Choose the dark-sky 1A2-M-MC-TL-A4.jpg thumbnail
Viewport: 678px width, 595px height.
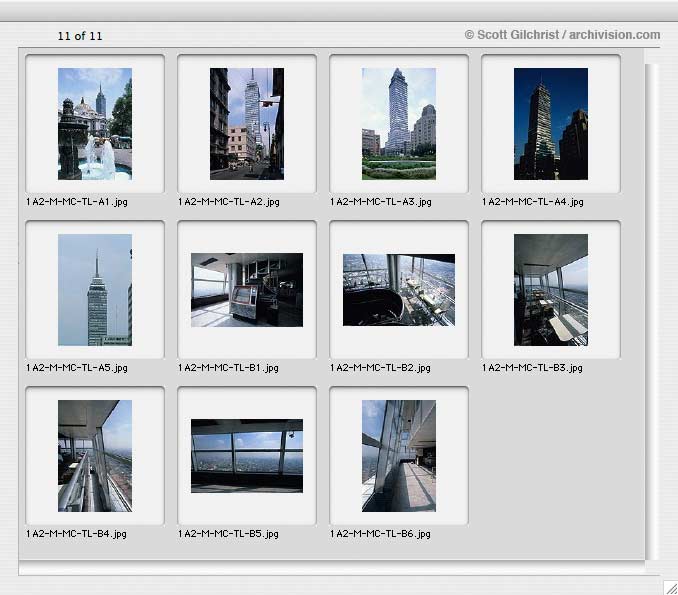click(550, 124)
